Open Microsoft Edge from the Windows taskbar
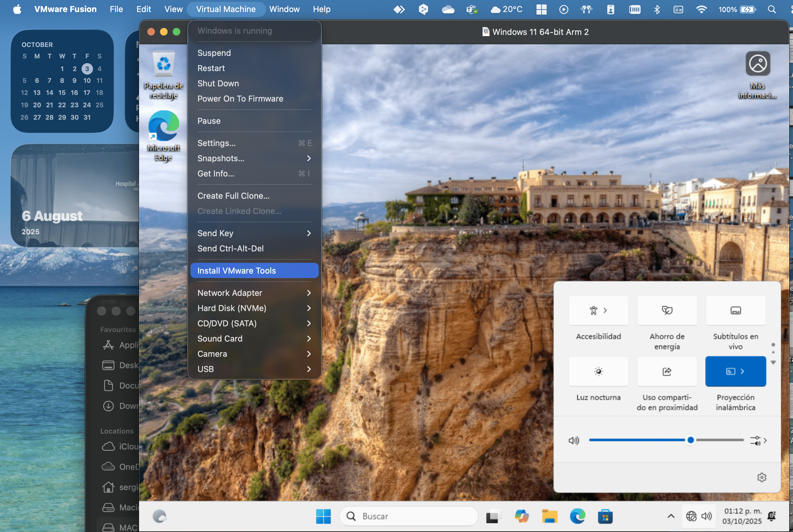 [578, 516]
